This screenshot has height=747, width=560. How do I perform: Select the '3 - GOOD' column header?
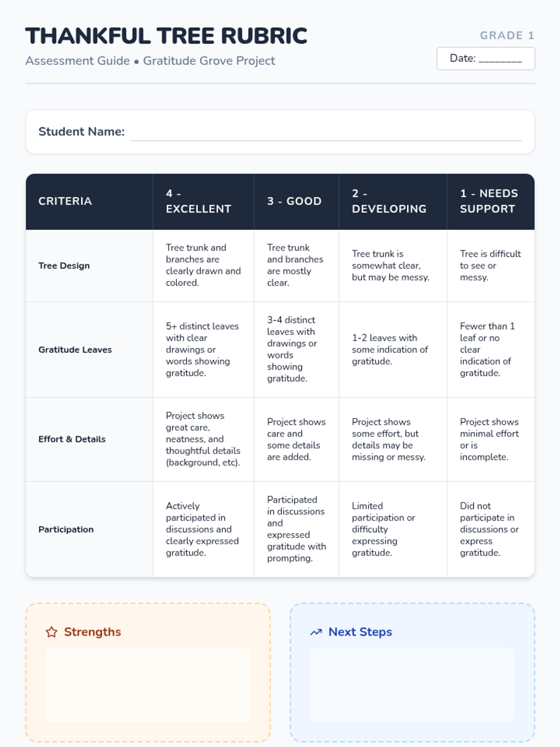click(x=294, y=201)
